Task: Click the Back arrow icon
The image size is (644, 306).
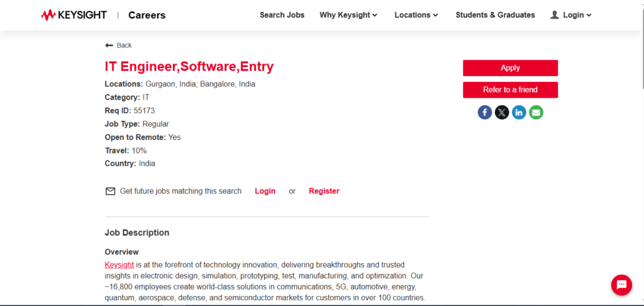Action: pos(109,45)
